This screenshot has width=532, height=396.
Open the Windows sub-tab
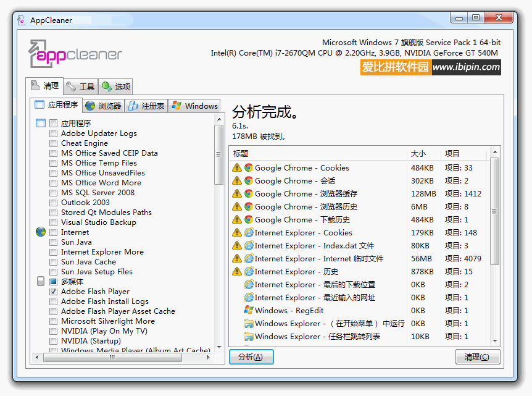(195, 106)
